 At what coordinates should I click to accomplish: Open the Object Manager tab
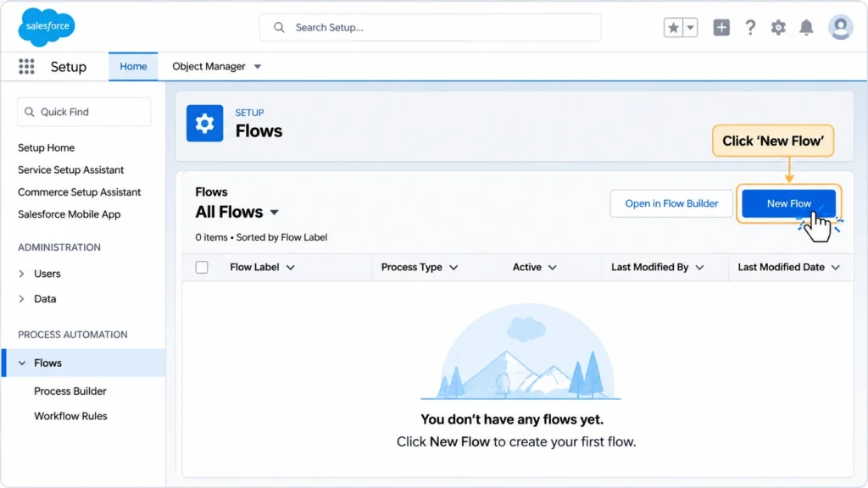[209, 66]
